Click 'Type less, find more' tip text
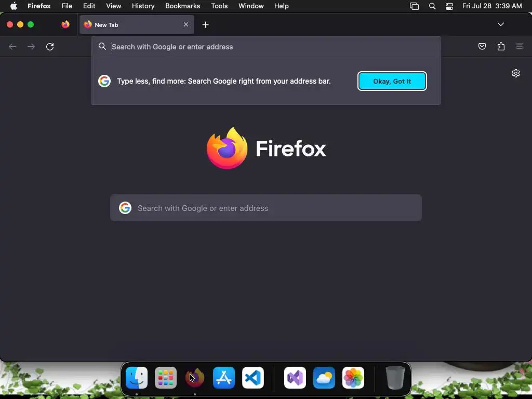532x399 pixels. [x=224, y=81]
